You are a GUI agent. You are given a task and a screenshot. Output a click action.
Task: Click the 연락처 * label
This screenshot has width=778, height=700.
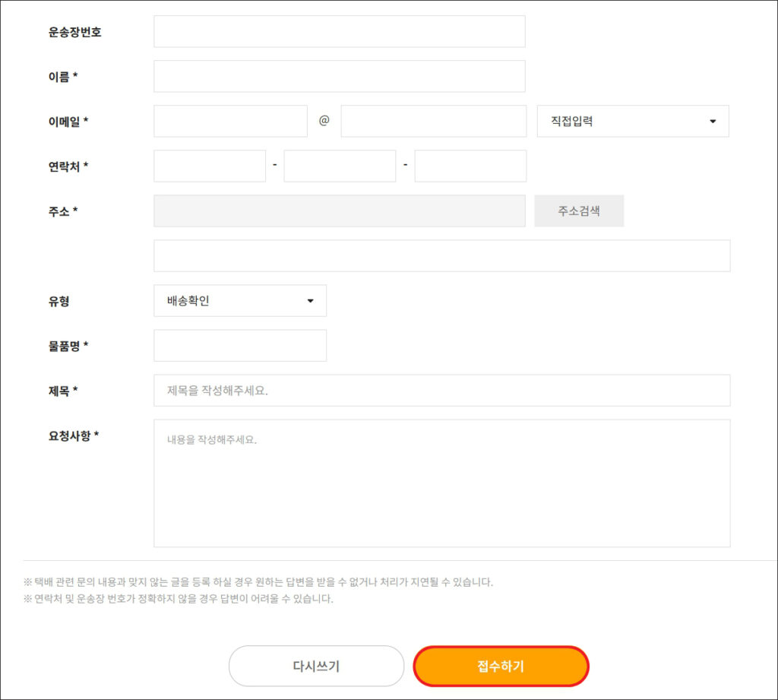pos(68,166)
